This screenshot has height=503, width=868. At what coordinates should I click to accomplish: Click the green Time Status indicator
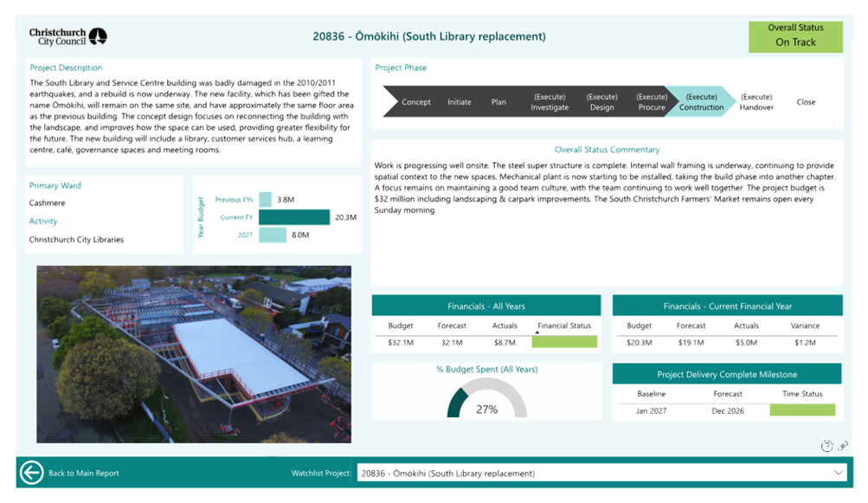[807, 410]
